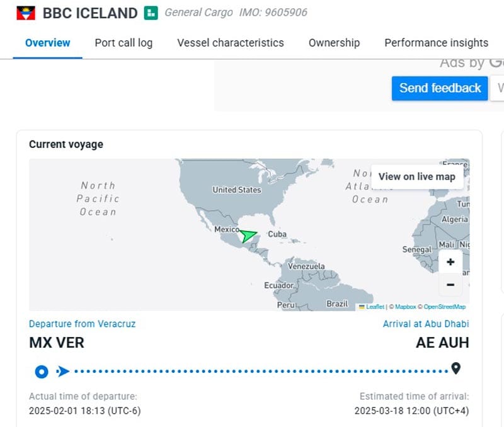The height and width of the screenshot is (427, 504).
Task: Click the OpenStreetMap attribution link
Action: [x=444, y=307]
